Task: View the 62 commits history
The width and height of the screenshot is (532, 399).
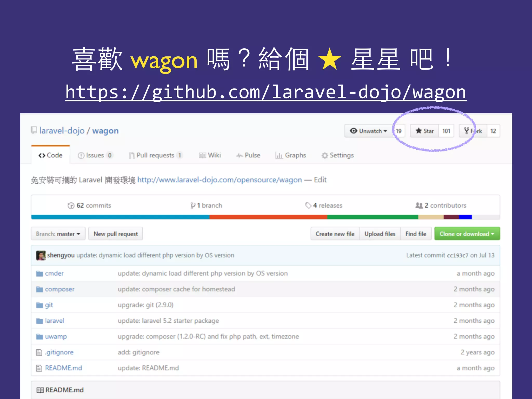Action: click(x=89, y=205)
